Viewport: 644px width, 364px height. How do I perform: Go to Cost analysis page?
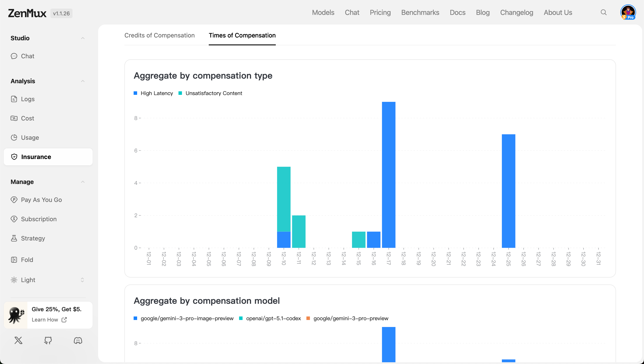point(27,118)
